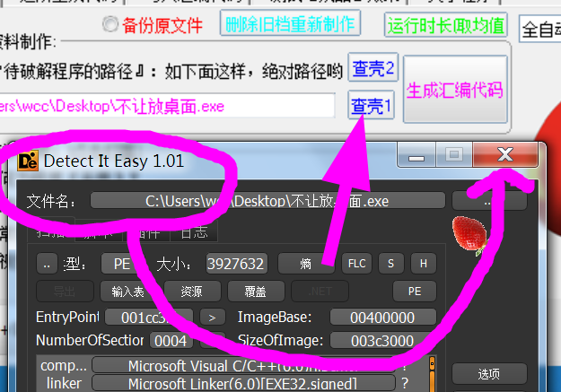
Task: Click the ? beside linker result
Action: click(405, 383)
